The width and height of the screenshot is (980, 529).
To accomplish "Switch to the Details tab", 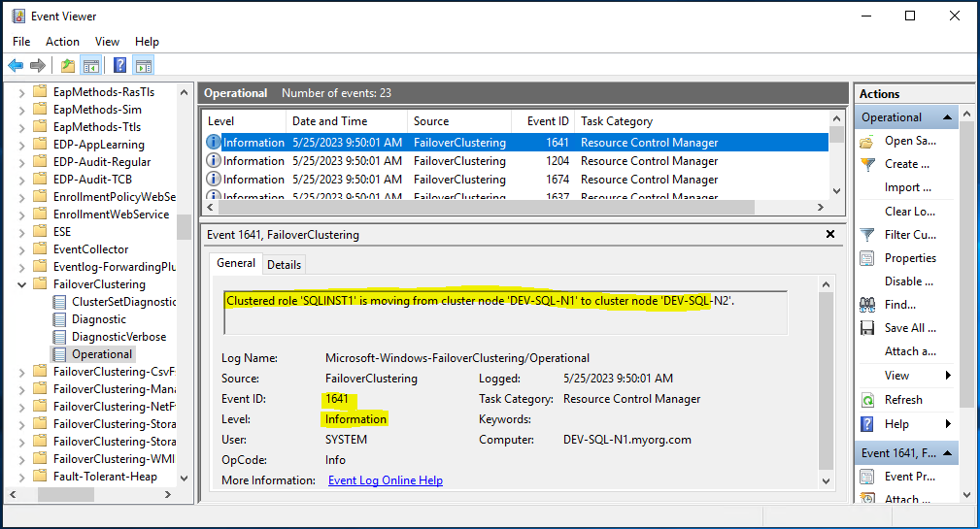I will pos(284,265).
